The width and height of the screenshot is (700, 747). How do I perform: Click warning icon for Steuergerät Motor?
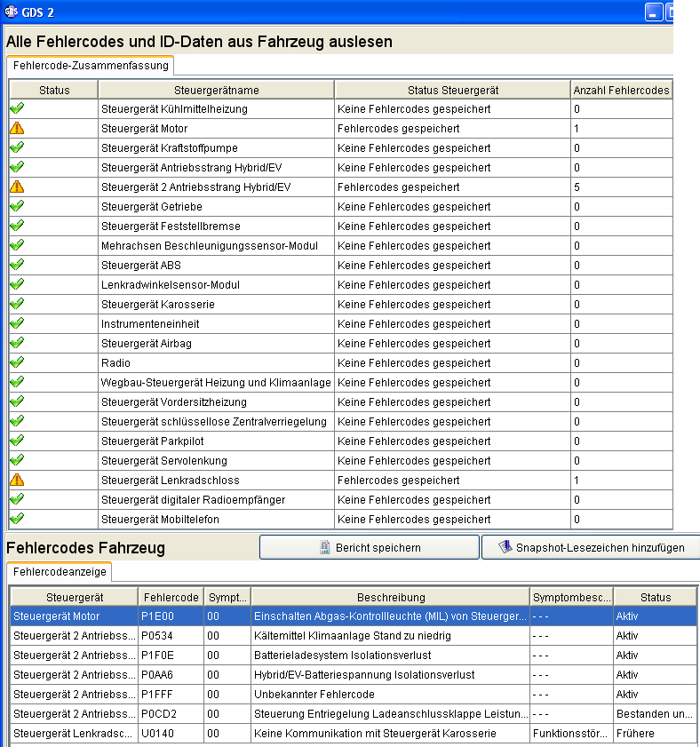click(17, 129)
